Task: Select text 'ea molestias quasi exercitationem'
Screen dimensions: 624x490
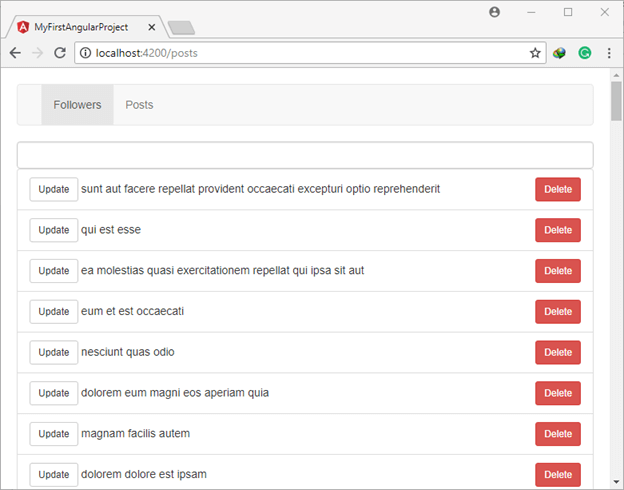Action: [x=166, y=270]
